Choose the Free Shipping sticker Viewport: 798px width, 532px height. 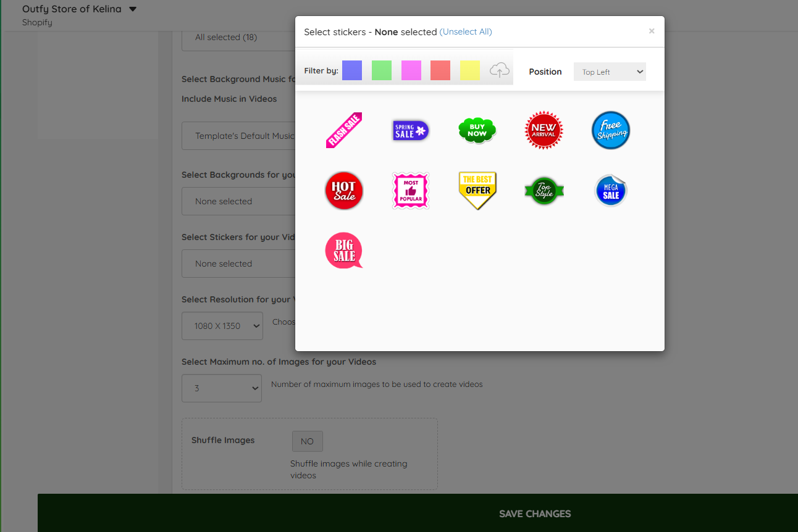(x=611, y=130)
